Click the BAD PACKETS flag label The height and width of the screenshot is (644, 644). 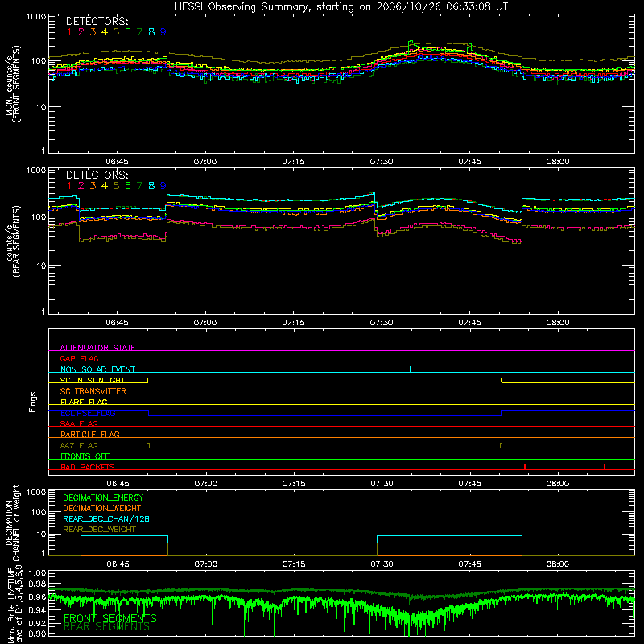coord(88,467)
